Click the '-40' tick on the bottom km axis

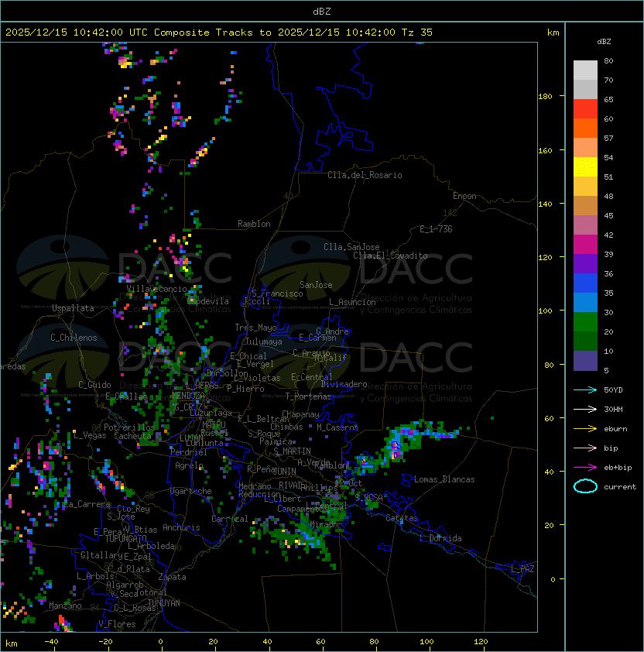(x=52, y=642)
